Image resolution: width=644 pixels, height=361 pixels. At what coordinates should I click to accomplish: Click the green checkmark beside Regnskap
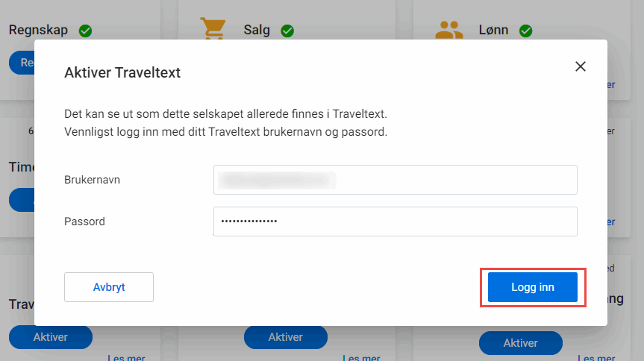85,31
